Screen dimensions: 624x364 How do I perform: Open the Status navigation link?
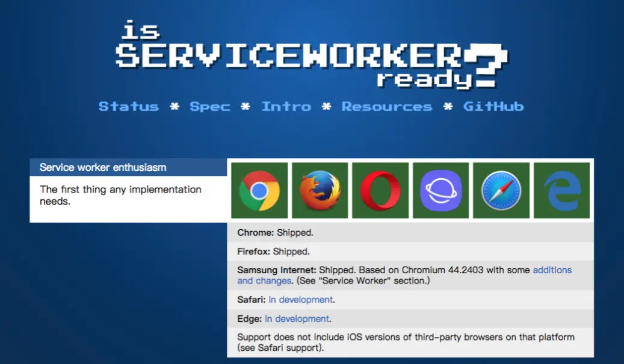click(129, 106)
